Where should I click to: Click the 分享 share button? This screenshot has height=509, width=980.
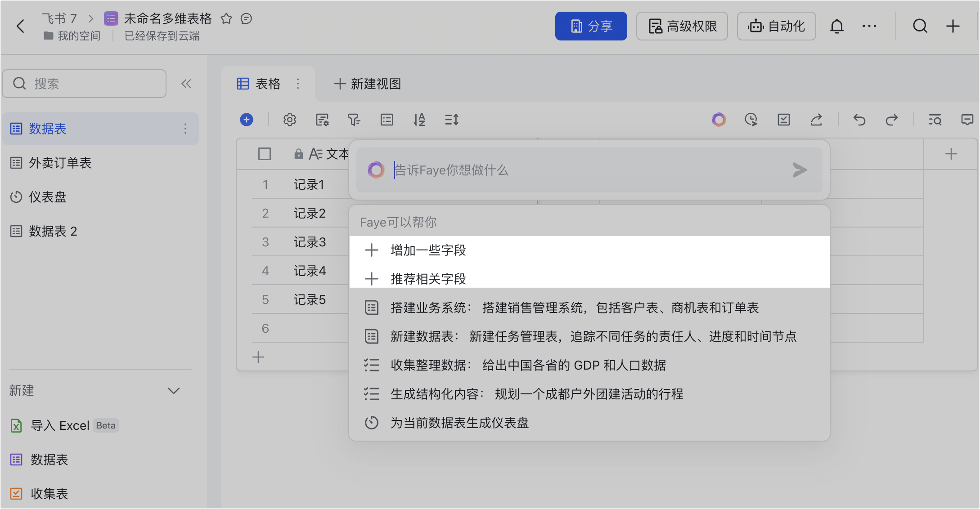point(591,26)
